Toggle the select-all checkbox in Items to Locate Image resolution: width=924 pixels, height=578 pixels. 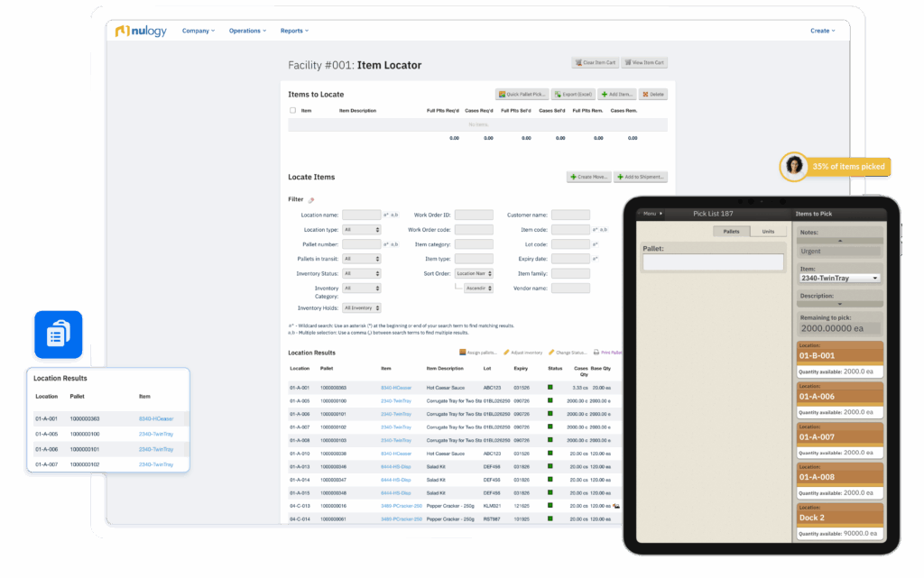tap(292, 111)
